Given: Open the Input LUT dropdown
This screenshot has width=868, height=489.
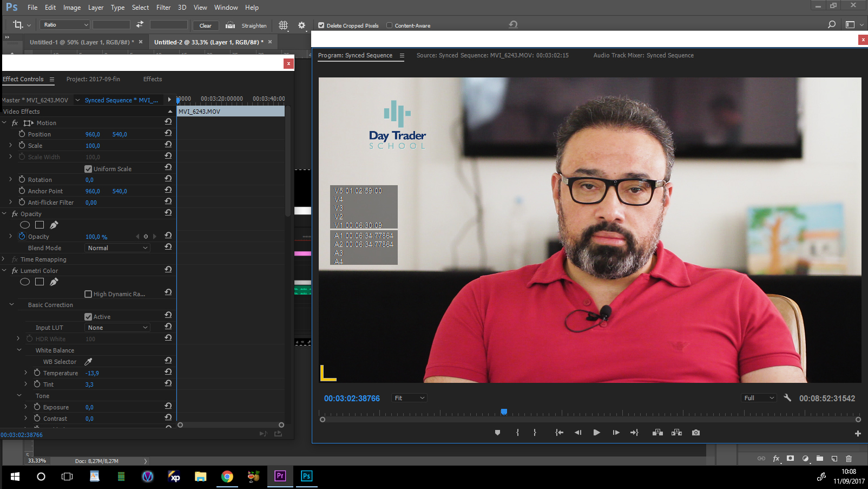Looking at the screenshot, I should click(x=117, y=328).
